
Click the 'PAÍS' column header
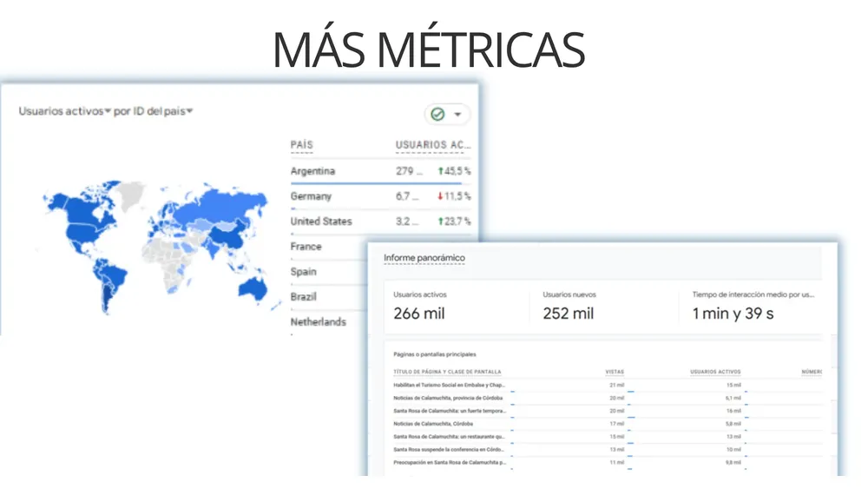(302, 145)
